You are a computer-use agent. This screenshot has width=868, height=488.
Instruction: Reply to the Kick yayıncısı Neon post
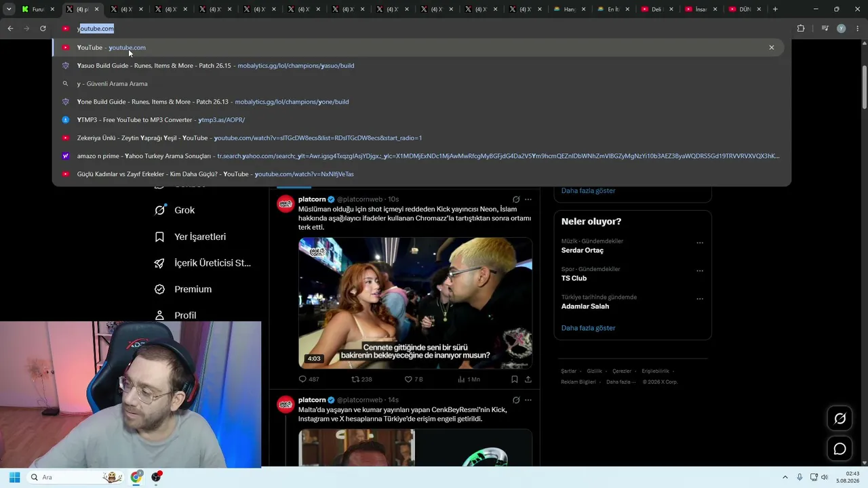[309, 380]
